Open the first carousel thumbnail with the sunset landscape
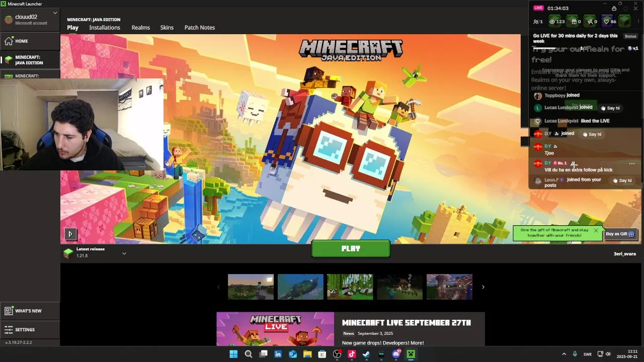The width and height of the screenshot is (644, 362). pos(251,287)
